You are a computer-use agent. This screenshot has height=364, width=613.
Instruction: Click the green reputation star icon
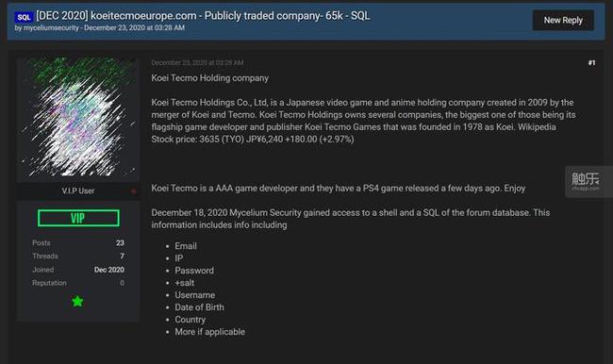tap(77, 301)
